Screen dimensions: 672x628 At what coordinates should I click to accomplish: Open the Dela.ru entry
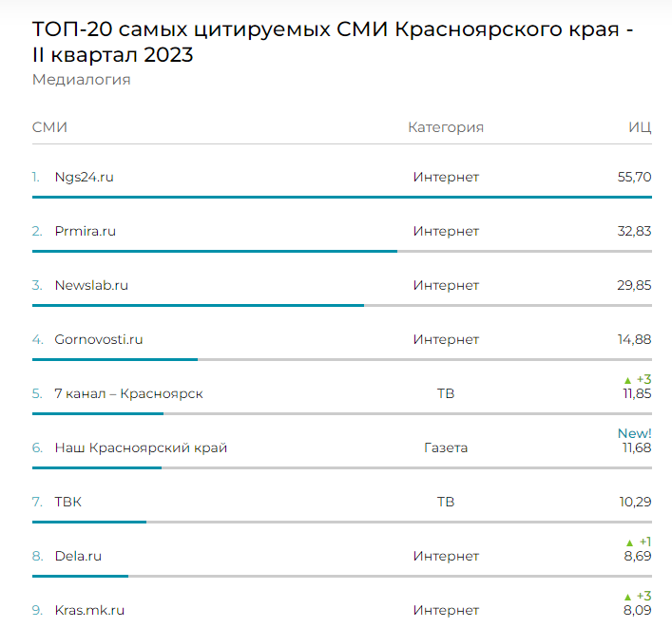[78, 556]
